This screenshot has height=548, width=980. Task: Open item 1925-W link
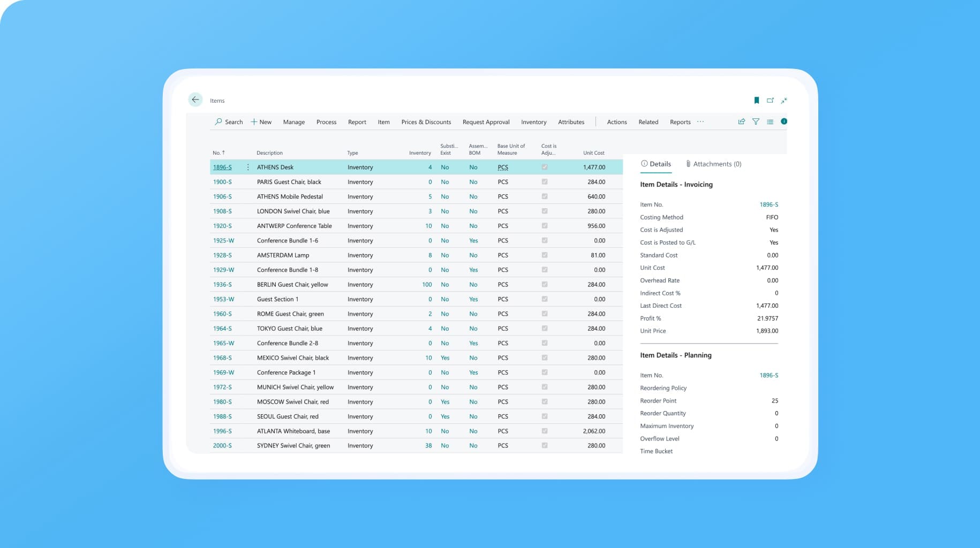pos(223,241)
